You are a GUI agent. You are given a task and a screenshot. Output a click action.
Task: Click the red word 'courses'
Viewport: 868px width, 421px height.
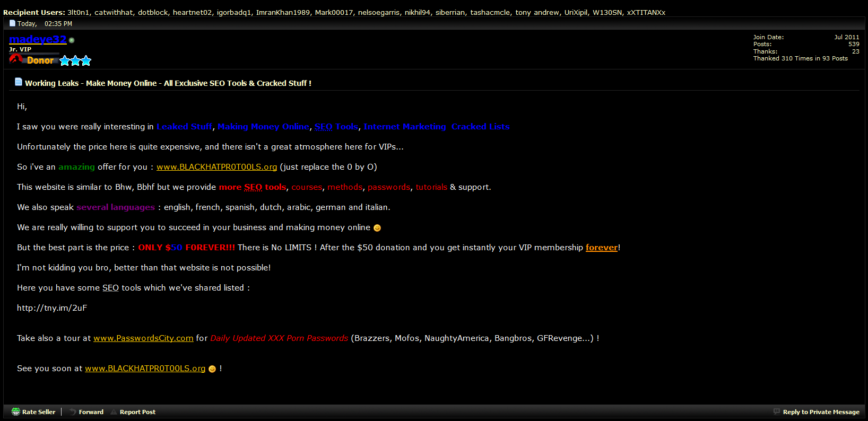point(307,187)
